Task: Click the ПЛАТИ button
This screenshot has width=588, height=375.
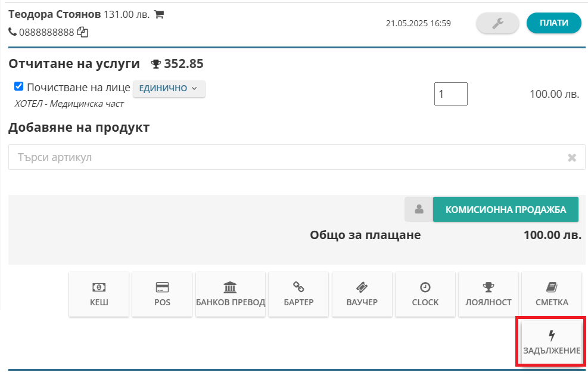Action: point(554,23)
